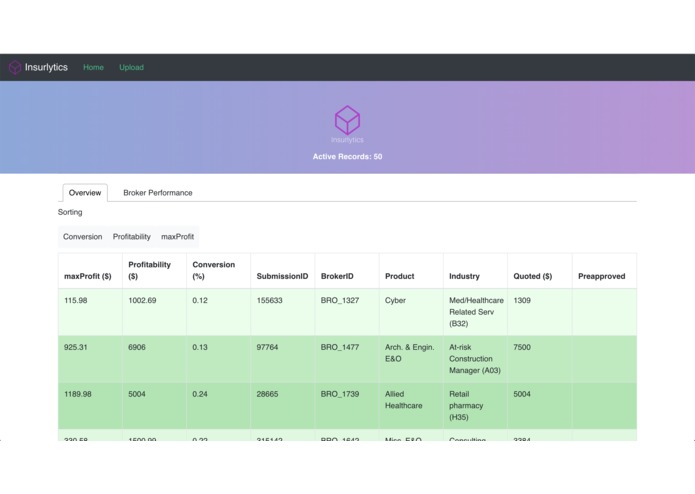Open the Home nav link
The image size is (695, 494).
pyautogui.click(x=93, y=67)
